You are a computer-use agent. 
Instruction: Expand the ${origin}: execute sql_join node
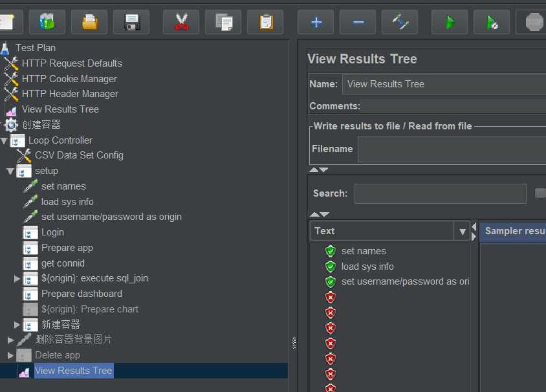[17, 279]
